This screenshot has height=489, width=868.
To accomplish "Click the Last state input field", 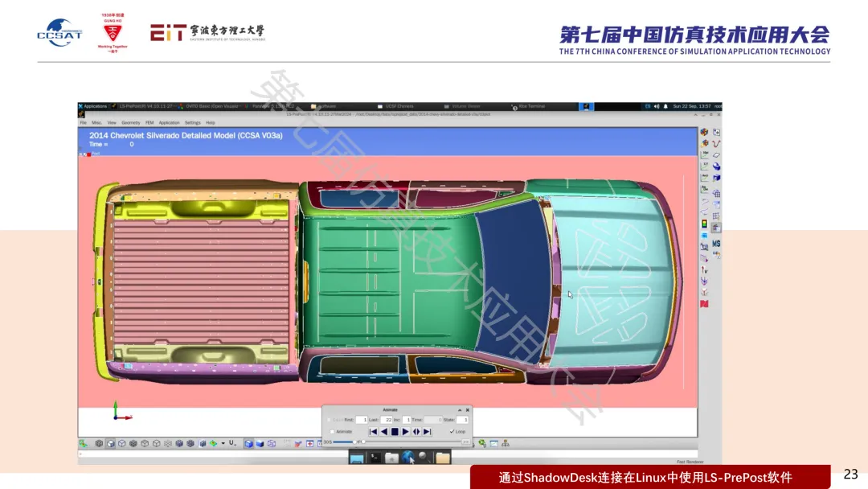I will [387, 420].
